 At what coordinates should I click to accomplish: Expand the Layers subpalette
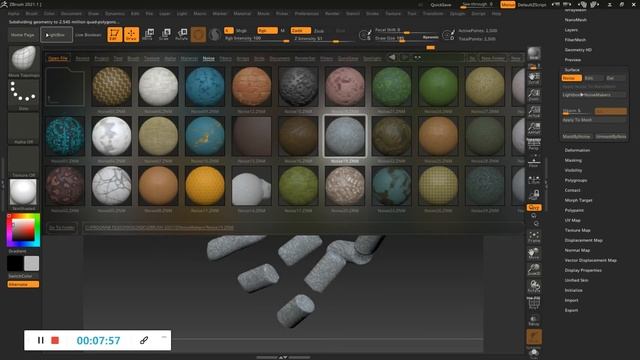pos(571,30)
